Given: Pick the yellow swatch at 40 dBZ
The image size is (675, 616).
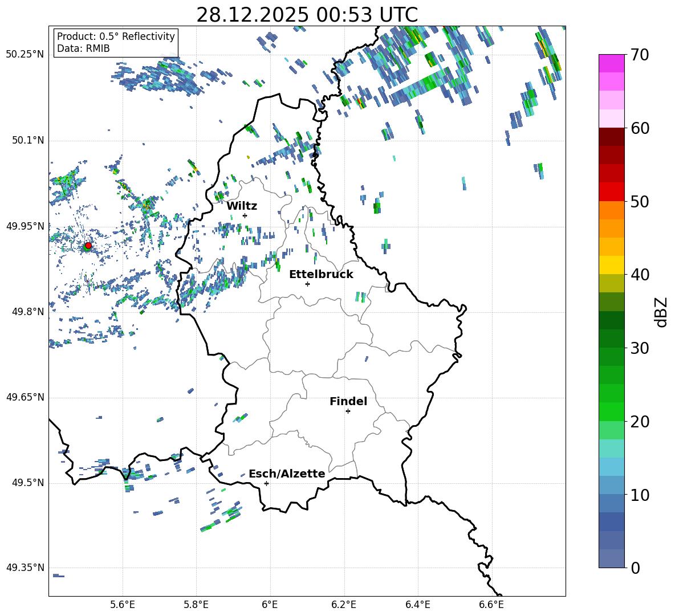Looking at the screenshot, I should pyautogui.click(x=612, y=265).
